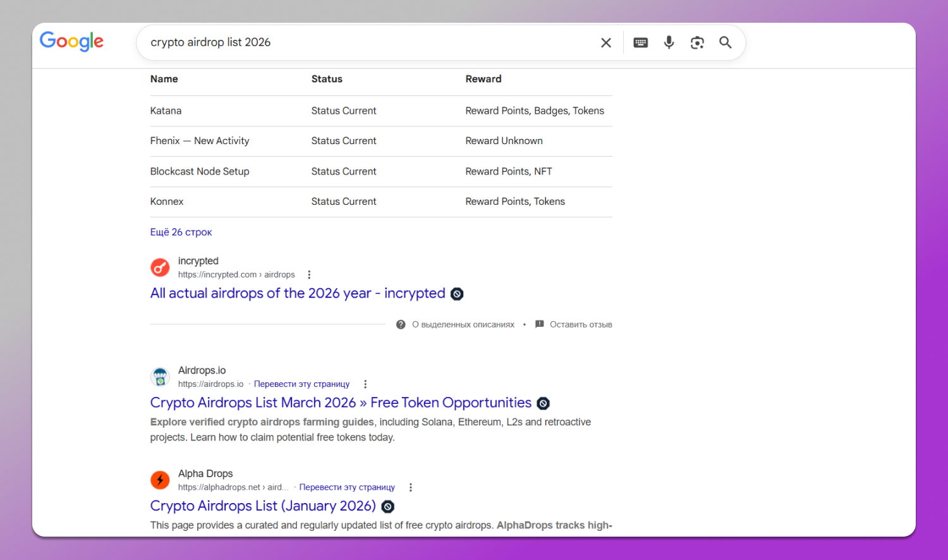Open 'Crypto Airdrops List (January 2026)' result
The width and height of the screenshot is (948, 560).
tap(263, 506)
